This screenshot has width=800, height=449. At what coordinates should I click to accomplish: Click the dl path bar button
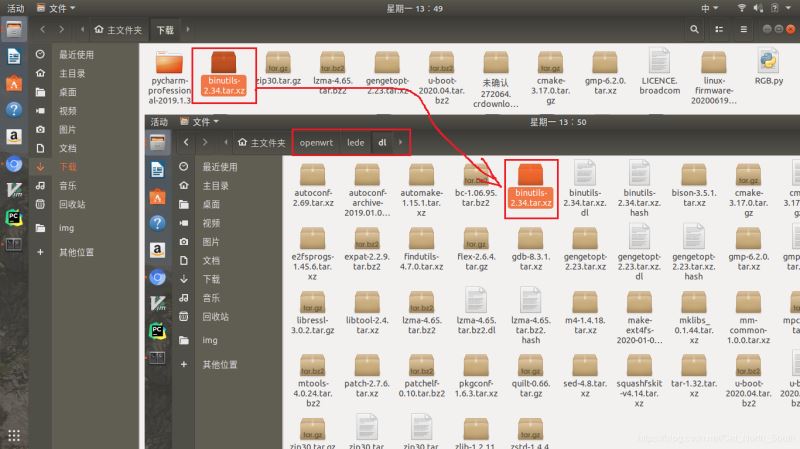382,143
